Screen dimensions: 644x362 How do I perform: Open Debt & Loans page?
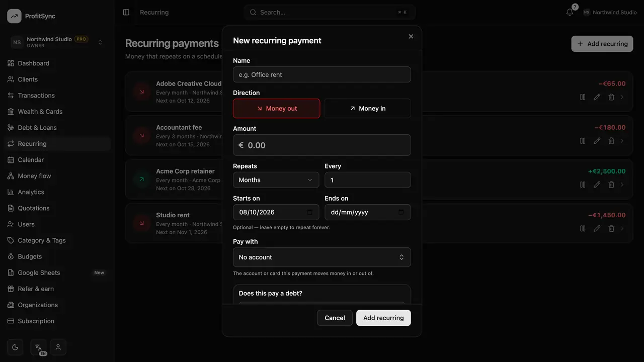click(x=57, y=128)
